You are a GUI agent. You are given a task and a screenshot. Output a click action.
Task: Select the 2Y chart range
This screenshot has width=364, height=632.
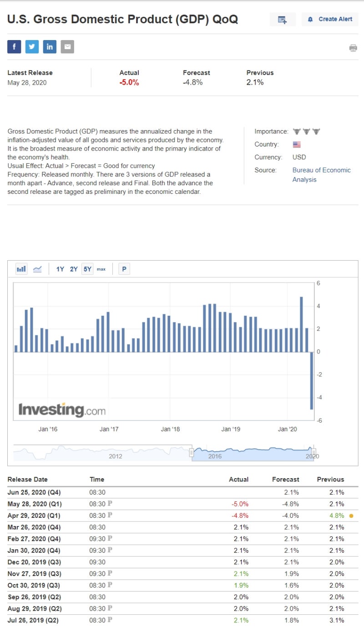[x=74, y=269]
